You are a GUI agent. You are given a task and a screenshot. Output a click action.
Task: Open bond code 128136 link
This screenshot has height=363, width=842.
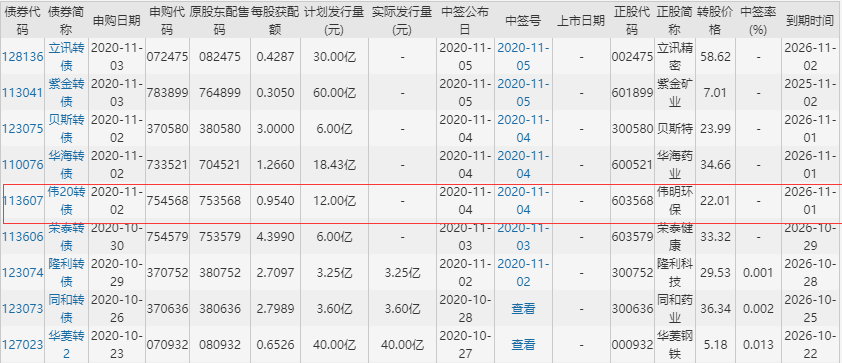point(23,56)
